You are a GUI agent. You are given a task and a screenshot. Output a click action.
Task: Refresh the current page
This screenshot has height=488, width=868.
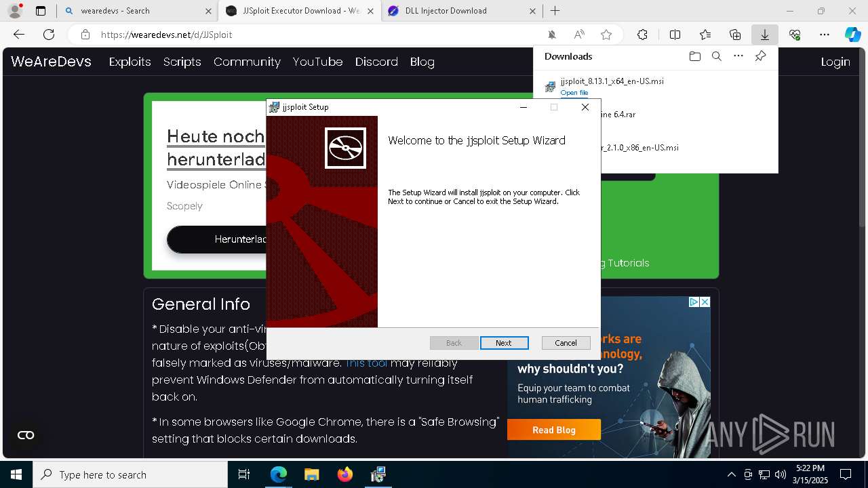[49, 35]
